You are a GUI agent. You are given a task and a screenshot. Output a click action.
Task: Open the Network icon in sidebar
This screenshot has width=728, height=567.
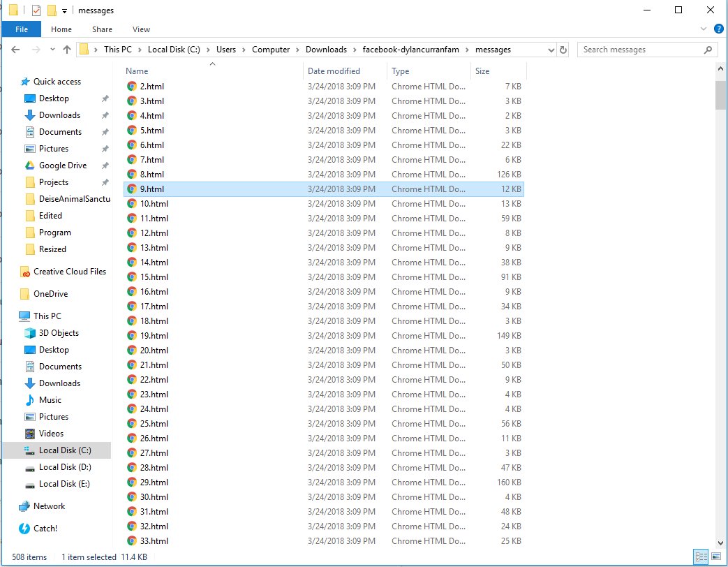[x=24, y=506]
